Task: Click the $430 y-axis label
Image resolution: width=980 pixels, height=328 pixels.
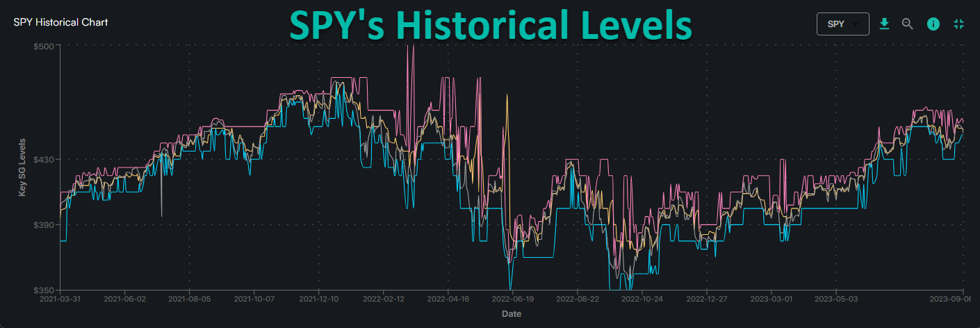Action: pos(43,160)
